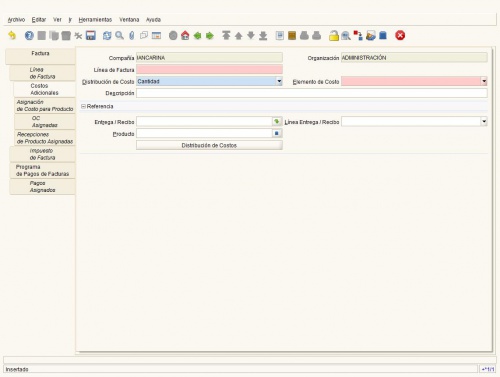The width and height of the screenshot is (500, 377).
Task: Toggle record lock with the padlock icon
Action: pos(334,35)
